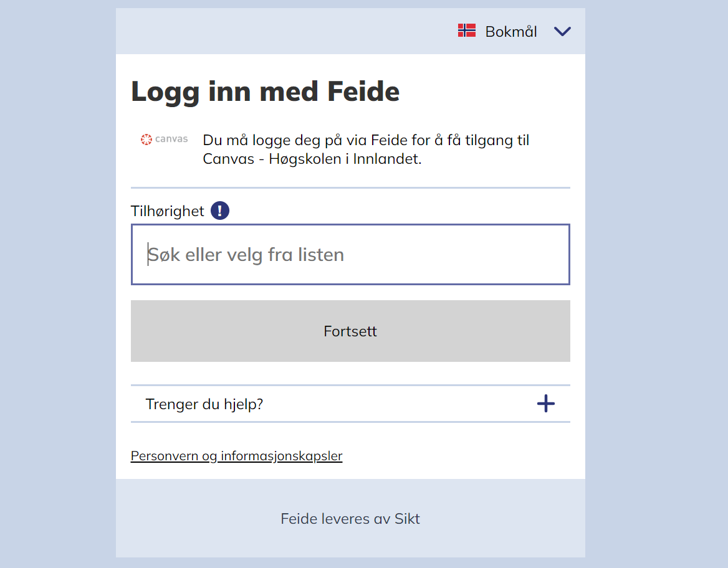Click the 'Feide leveres av Sikt' footer text

click(350, 519)
